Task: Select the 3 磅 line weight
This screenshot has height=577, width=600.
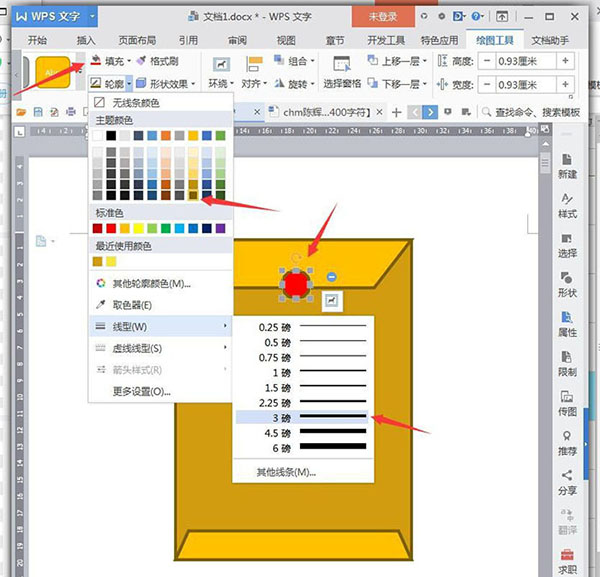Action: pos(302,417)
